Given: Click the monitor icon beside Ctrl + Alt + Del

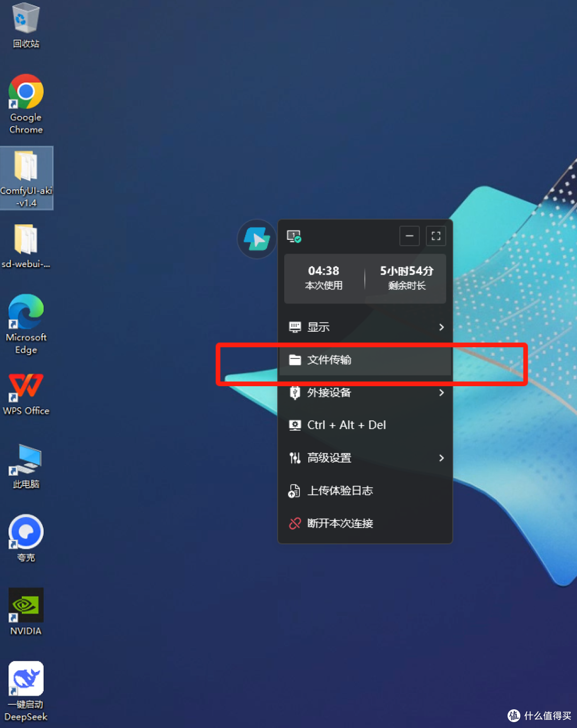Looking at the screenshot, I should 295,425.
